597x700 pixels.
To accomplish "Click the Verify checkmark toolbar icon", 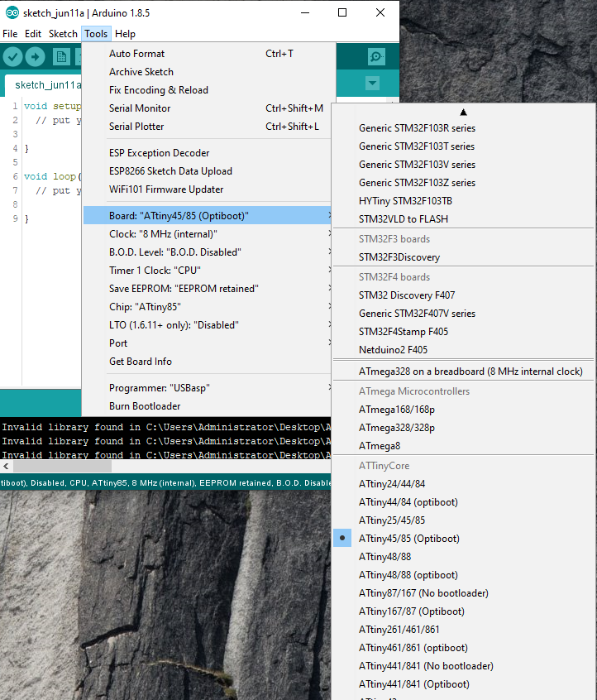I will point(13,57).
